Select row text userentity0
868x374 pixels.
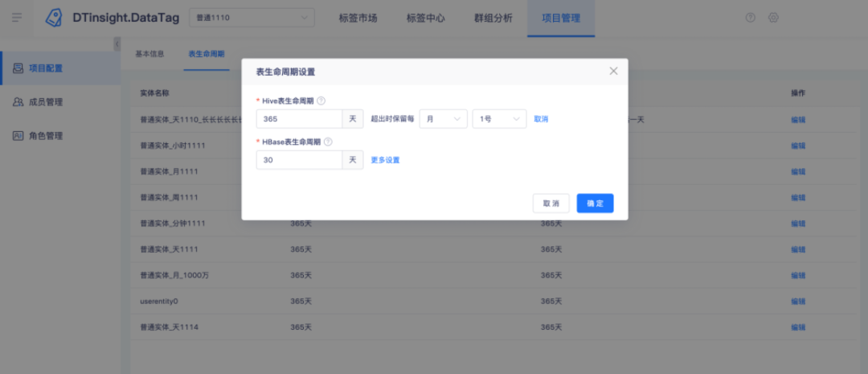tap(159, 302)
